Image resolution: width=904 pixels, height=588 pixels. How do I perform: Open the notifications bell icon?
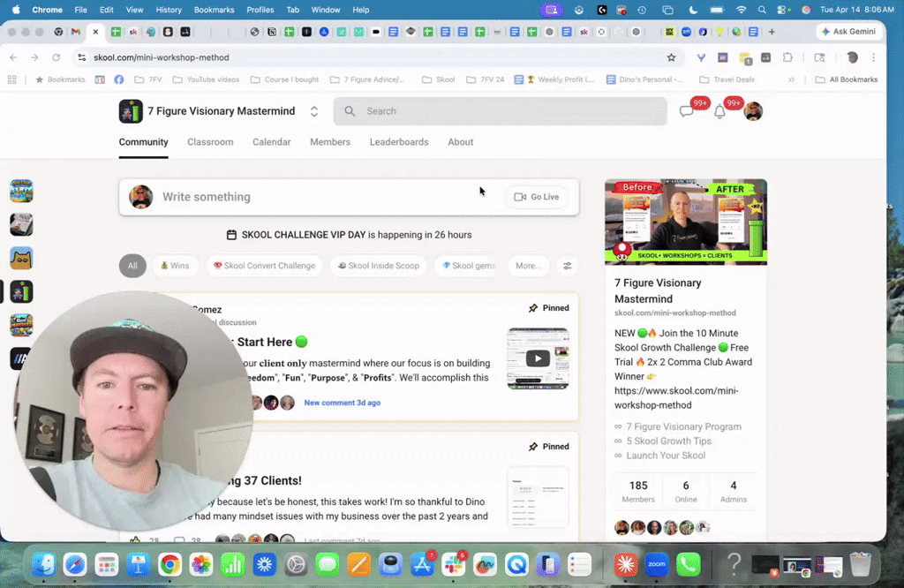point(719,112)
